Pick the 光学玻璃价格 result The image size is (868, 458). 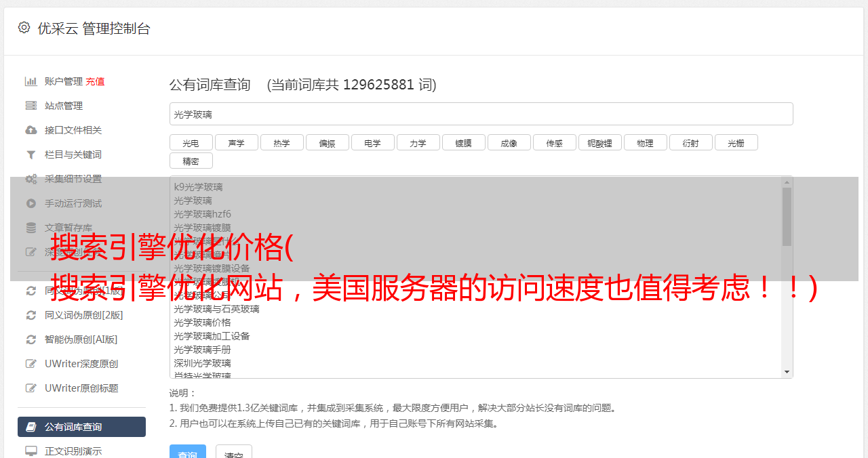click(x=202, y=322)
